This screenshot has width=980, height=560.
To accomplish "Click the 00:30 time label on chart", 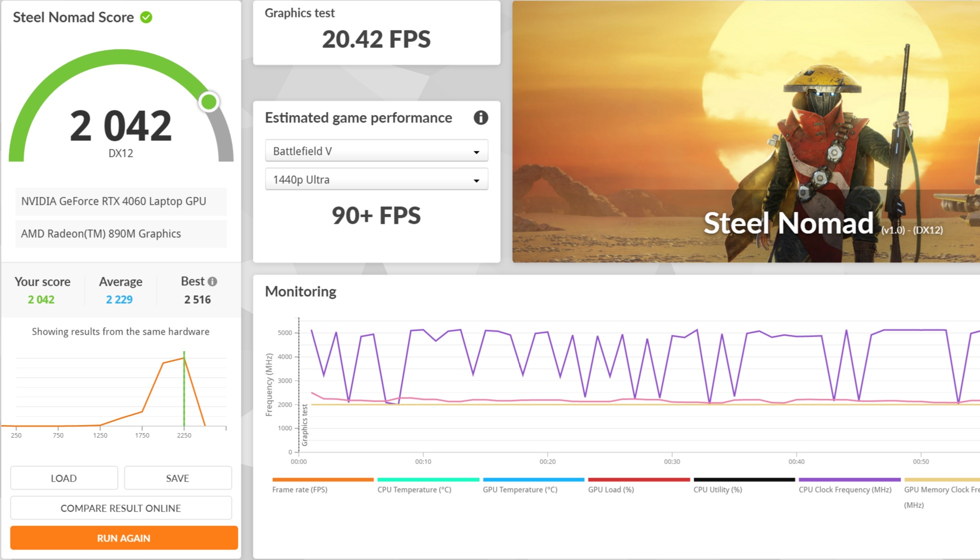I will (x=672, y=462).
